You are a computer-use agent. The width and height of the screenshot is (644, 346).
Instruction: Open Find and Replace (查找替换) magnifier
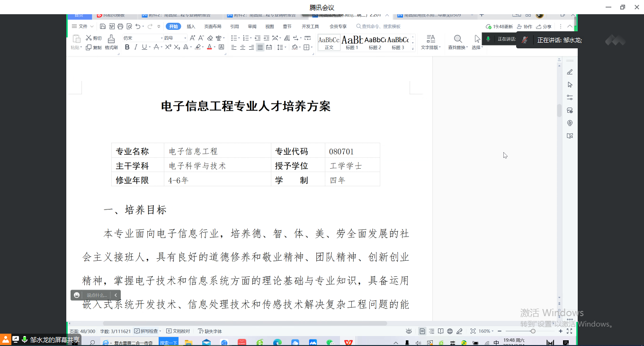click(x=458, y=39)
